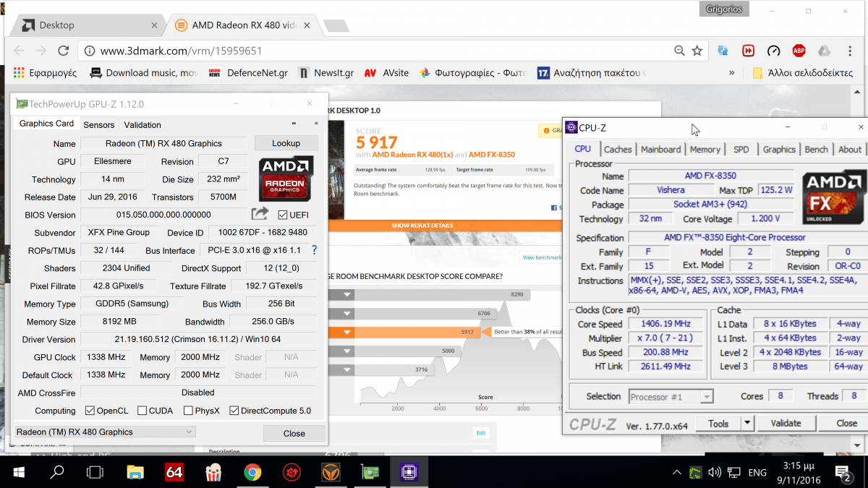Click the Validate button in CPU-Z
Screen dimensions: 868x488
[786, 424]
